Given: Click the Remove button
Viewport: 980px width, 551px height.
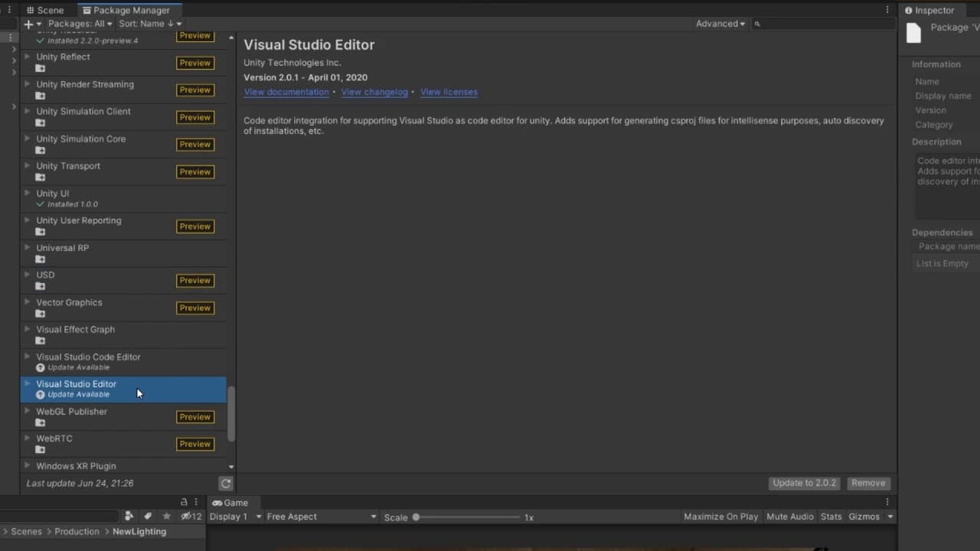Looking at the screenshot, I should point(868,483).
